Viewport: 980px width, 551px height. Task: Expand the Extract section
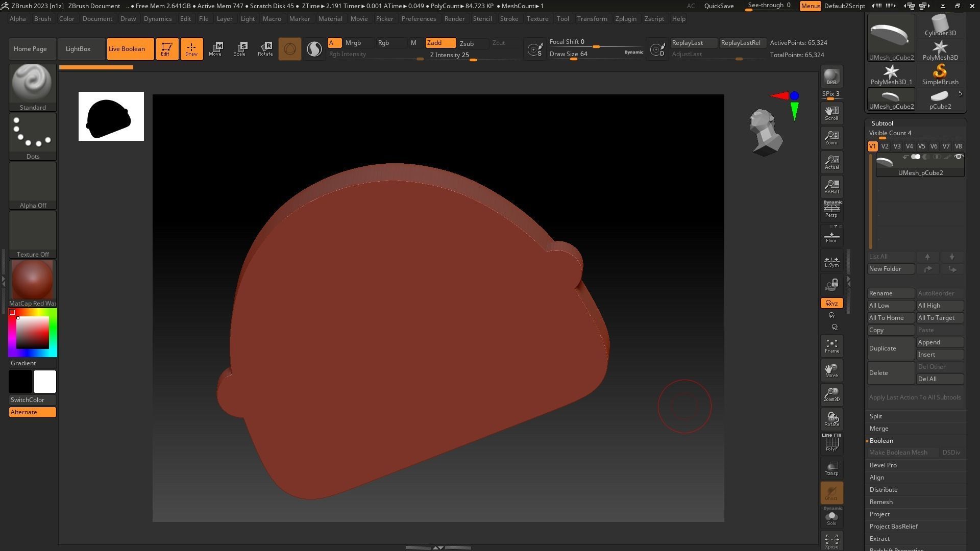point(879,539)
